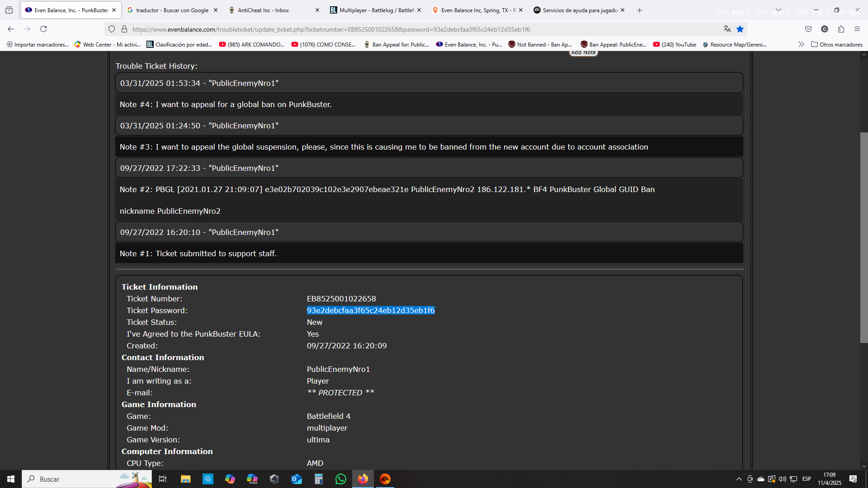Switch to AntiCheat Inc Inbox tab
The height and width of the screenshot is (488, 868).
pyautogui.click(x=274, y=10)
